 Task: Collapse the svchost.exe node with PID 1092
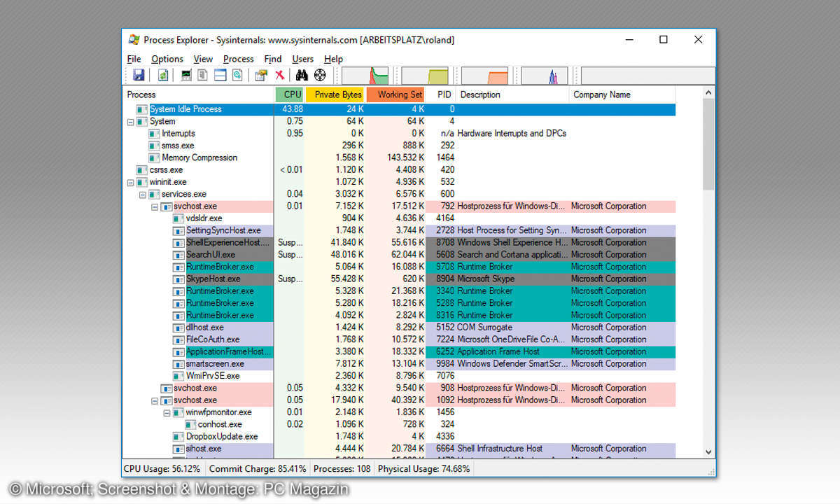point(154,400)
